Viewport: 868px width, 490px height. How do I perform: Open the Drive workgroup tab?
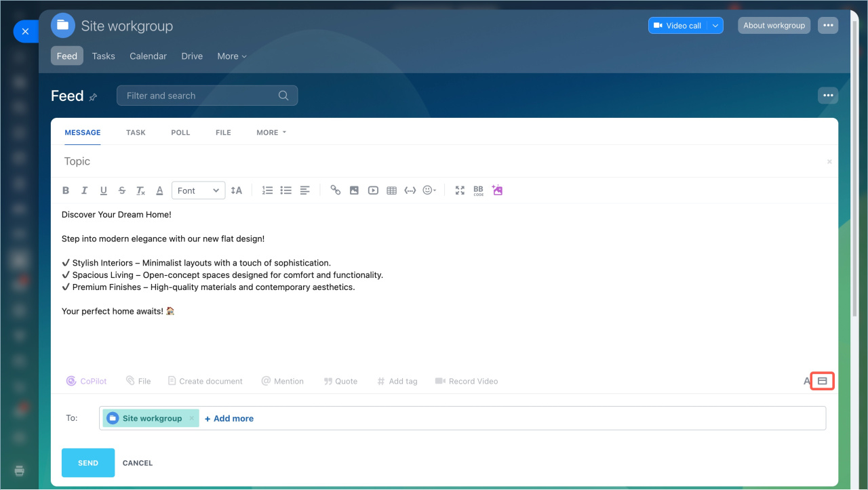coord(192,56)
